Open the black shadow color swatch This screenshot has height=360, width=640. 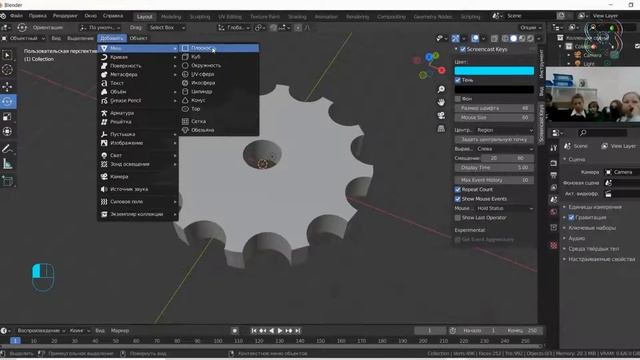(x=494, y=89)
